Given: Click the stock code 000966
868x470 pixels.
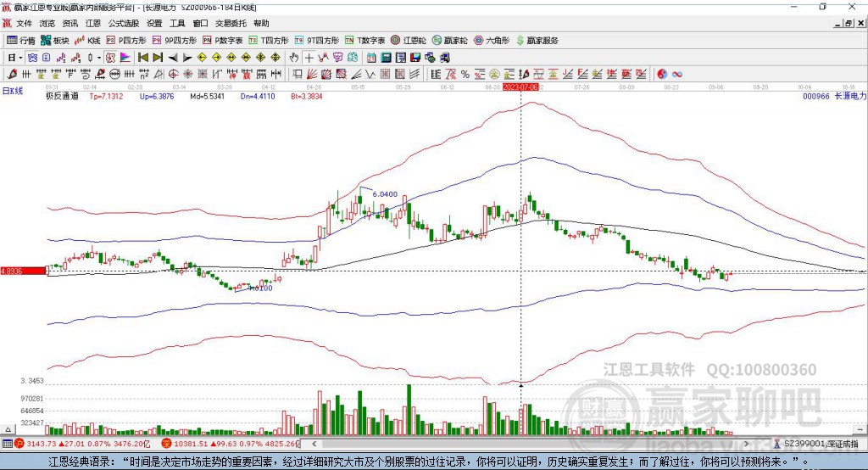Looking at the screenshot, I should [x=816, y=96].
